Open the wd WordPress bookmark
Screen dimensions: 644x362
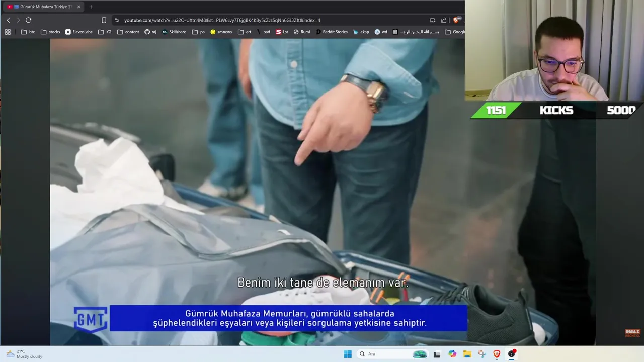381,32
